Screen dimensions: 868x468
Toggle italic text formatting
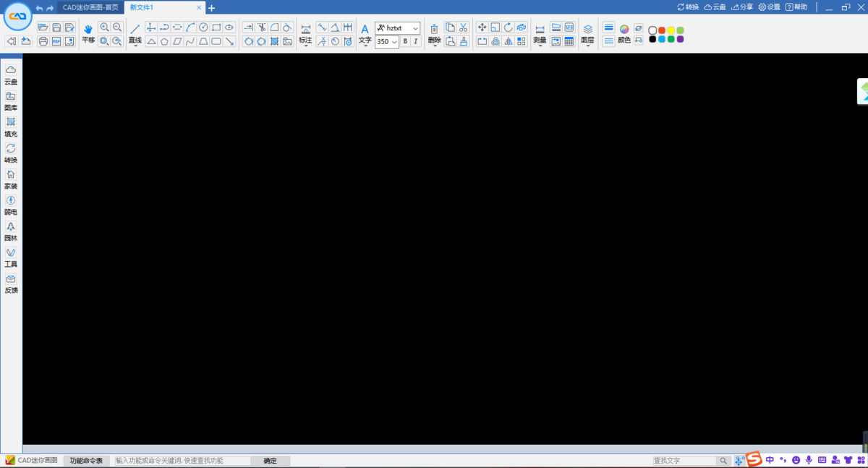(414, 41)
